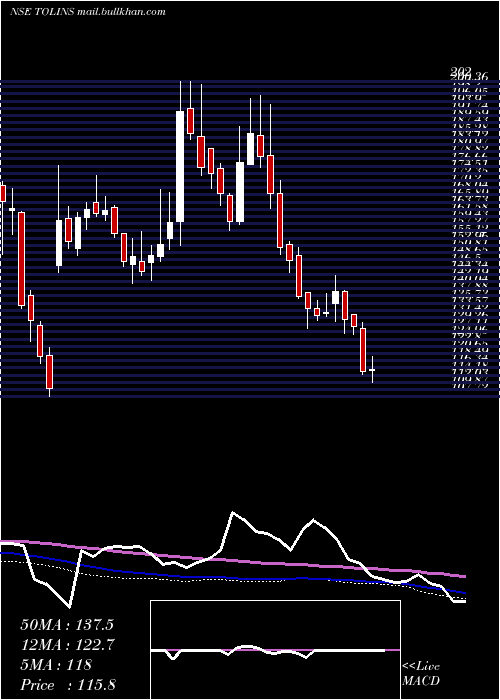The width and height of the screenshot is (500, 700).
Task: Click the Price : 115.8 value
Action: [68, 685]
